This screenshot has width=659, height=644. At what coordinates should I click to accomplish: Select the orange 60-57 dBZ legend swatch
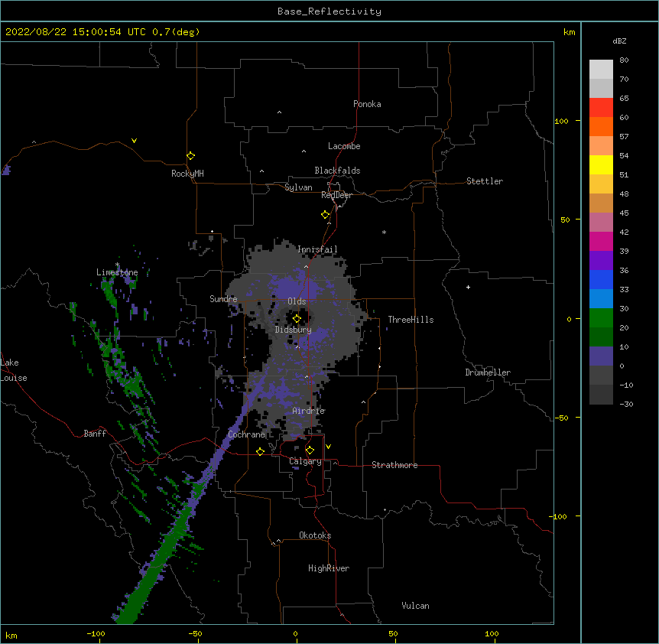coord(601,126)
